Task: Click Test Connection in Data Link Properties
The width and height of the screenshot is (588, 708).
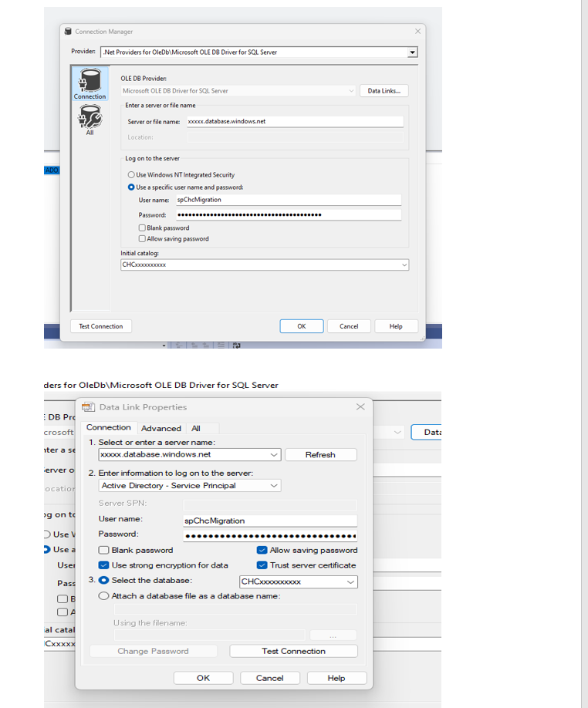Action: pyautogui.click(x=293, y=651)
